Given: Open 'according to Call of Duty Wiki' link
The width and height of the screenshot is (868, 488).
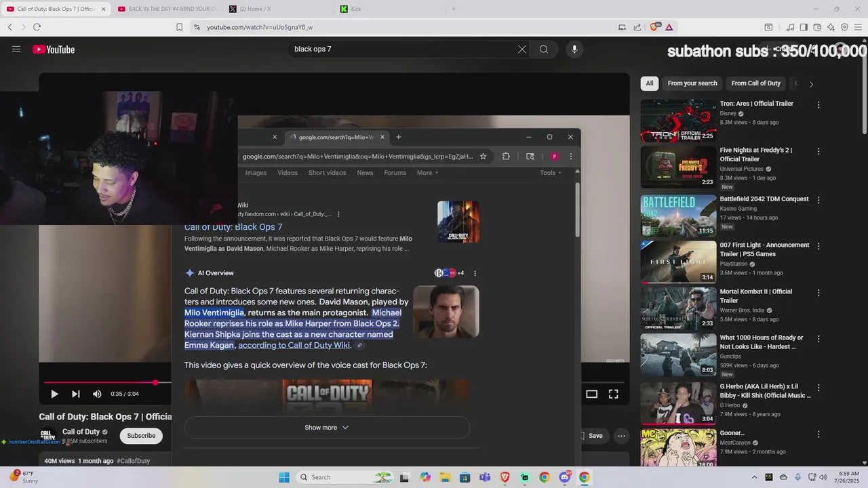Looking at the screenshot, I should [294, 345].
